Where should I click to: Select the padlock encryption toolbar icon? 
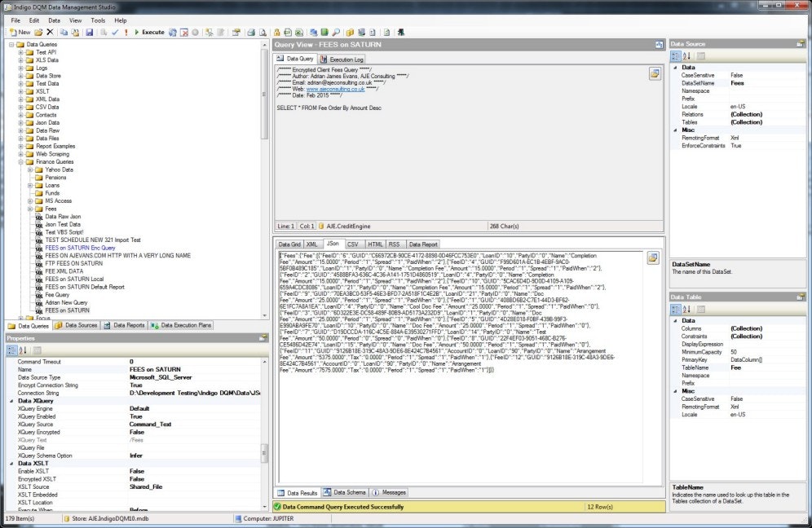pyautogui.click(x=278, y=31)
